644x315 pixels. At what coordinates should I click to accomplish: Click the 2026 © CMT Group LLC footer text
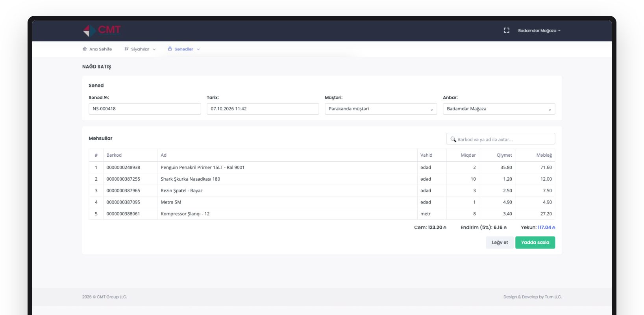click(x=105, y=297)
